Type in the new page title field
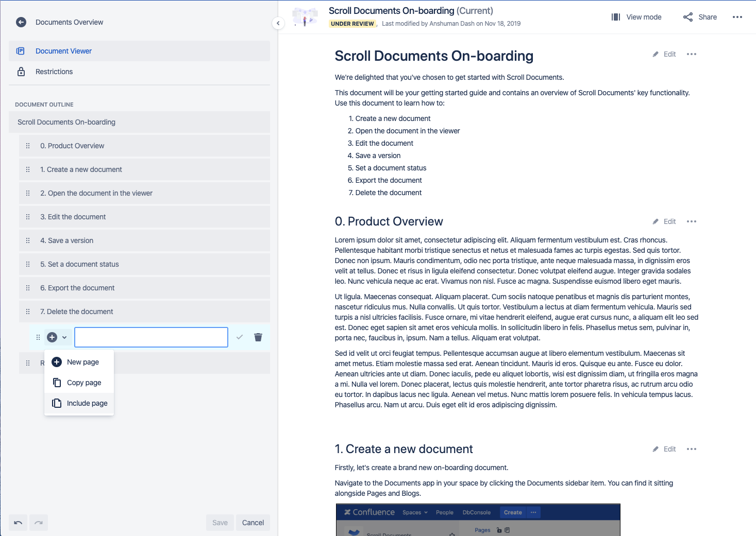The width and height of the screenshot is (756, 536). [151, 337]
